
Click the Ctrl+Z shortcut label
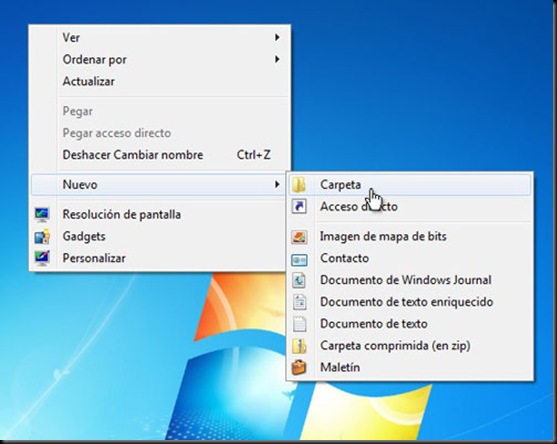[254, 155]
